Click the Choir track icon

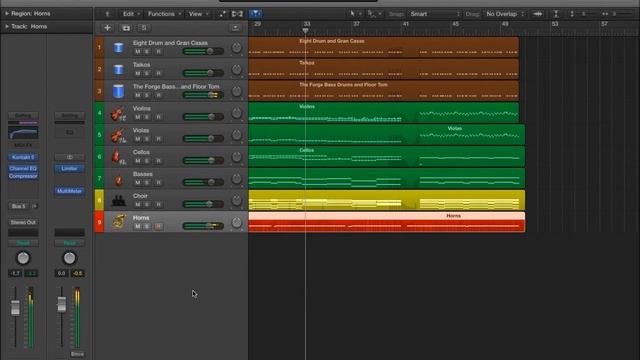118,200
